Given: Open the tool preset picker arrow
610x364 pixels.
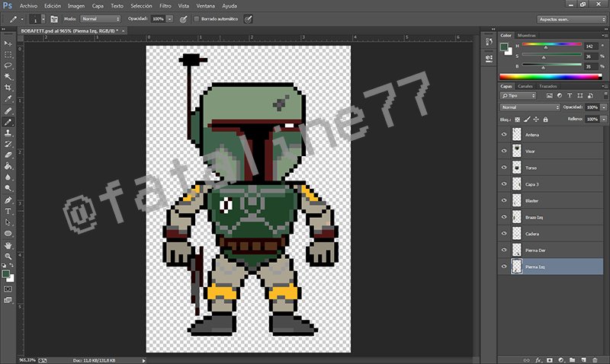Looking at the screenshot, I should 22,19.
